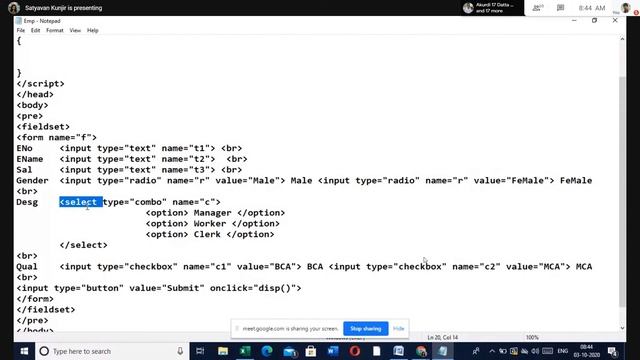Open Notepad's File menu
The height and width of the screenshot is (360, 640).
(21, 31)
